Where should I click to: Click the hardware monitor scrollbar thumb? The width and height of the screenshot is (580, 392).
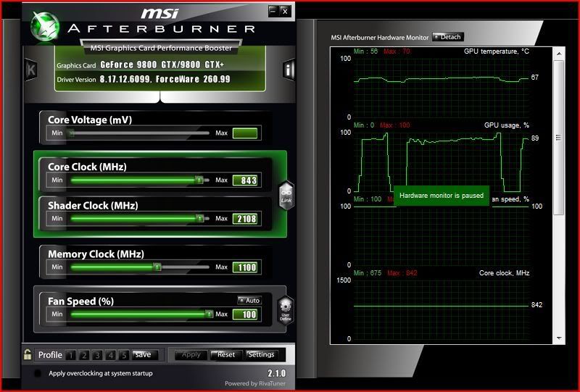[x=558, y=138]
